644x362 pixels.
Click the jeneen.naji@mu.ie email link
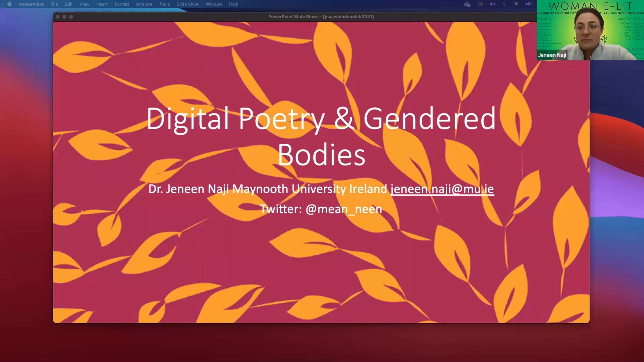tap(442, 189)
